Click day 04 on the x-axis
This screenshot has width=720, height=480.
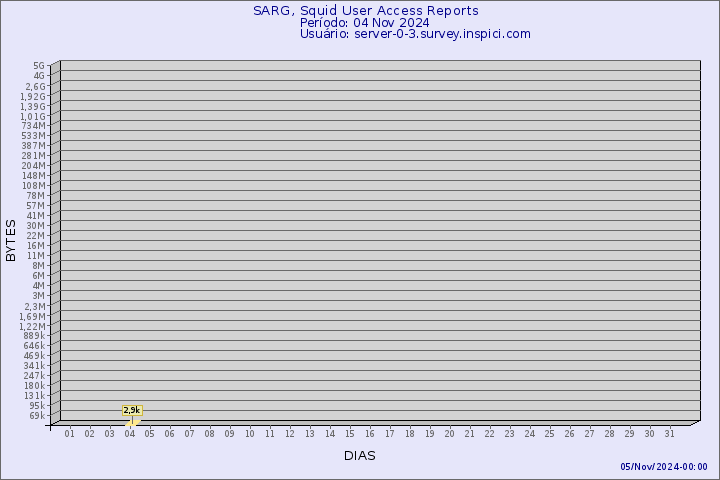(x=130, y=434)
